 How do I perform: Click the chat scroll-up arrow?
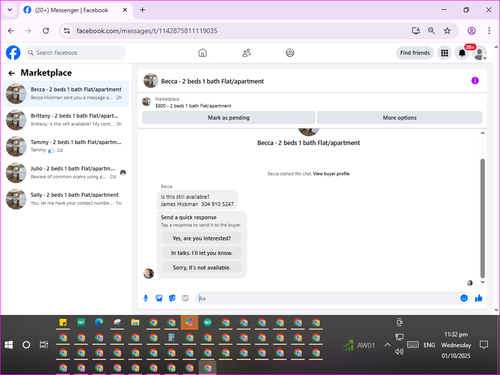[482, 133]
